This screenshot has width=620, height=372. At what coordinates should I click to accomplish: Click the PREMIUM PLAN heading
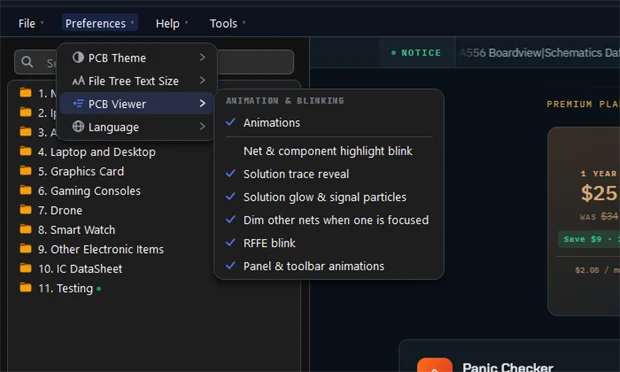click(x=583, y=104)
